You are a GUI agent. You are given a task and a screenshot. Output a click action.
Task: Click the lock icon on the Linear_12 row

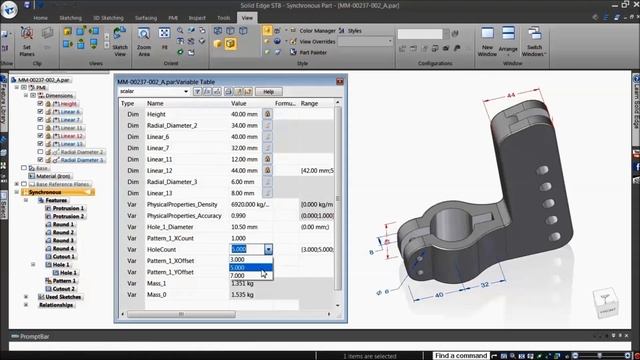[x=267, y=171]
